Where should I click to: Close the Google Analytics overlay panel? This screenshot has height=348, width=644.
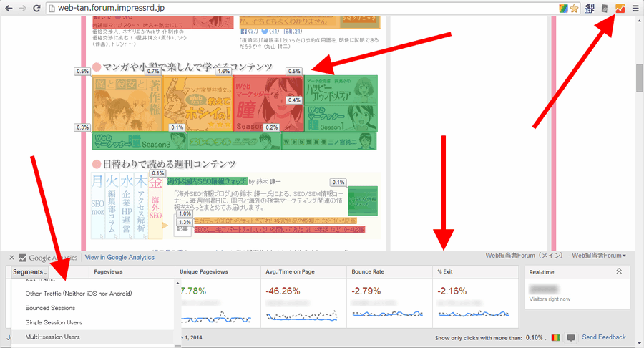coord(11,258)
